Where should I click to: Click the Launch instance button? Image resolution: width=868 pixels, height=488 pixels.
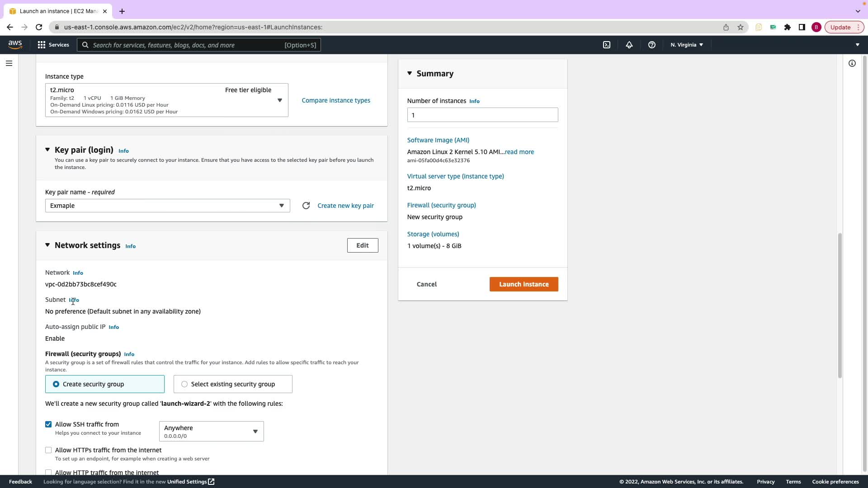tap(524, 284)
